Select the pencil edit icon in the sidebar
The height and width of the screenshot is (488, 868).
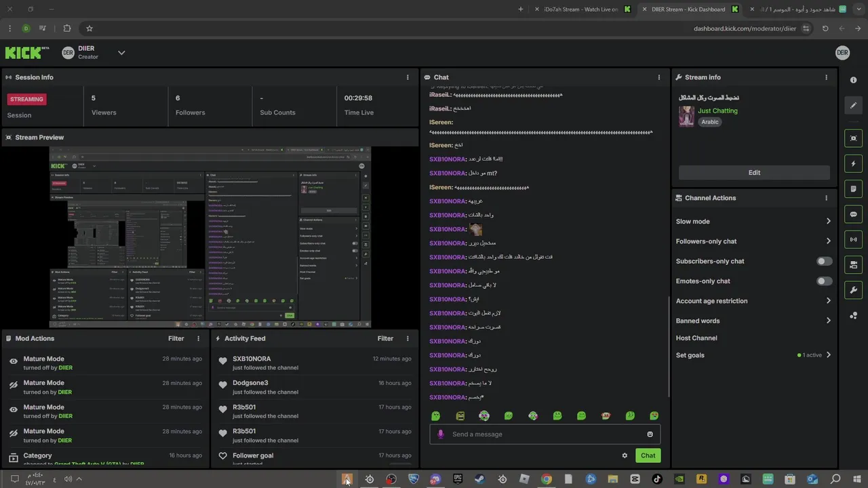853,105
